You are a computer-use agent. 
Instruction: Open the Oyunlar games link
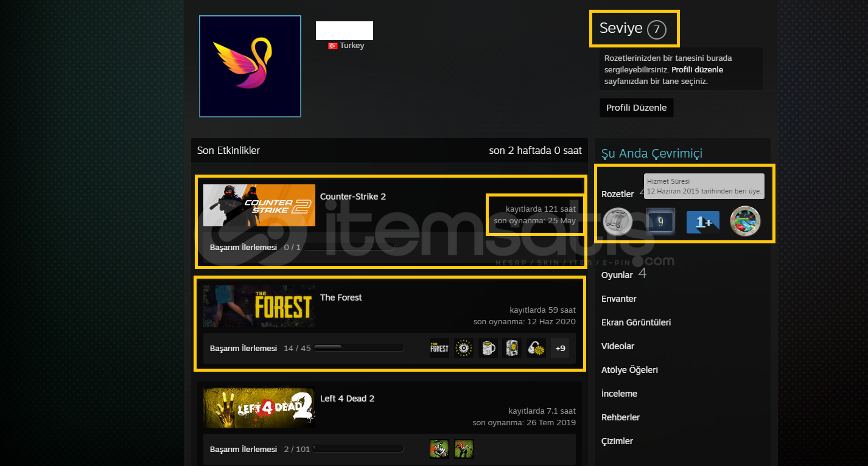[617, 275]
